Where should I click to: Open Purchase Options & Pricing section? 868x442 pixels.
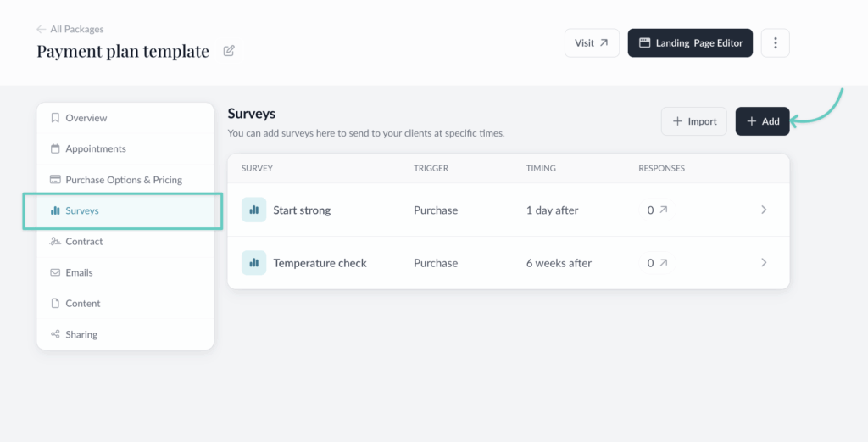click(x=123, y=180)
